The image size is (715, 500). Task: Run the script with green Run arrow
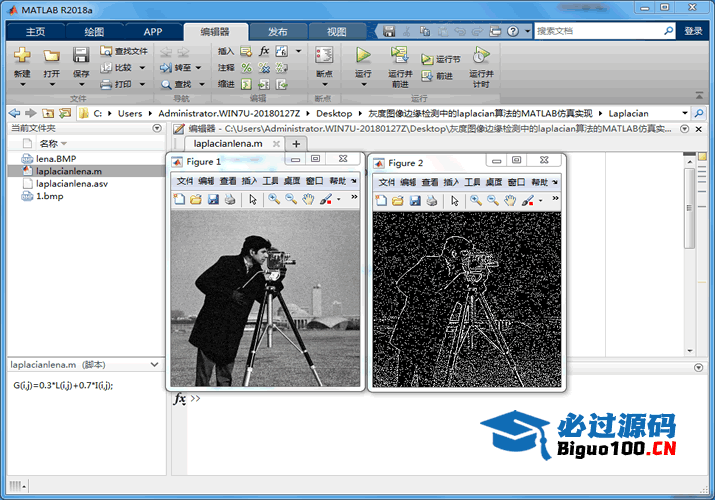[x=363, y=56]
